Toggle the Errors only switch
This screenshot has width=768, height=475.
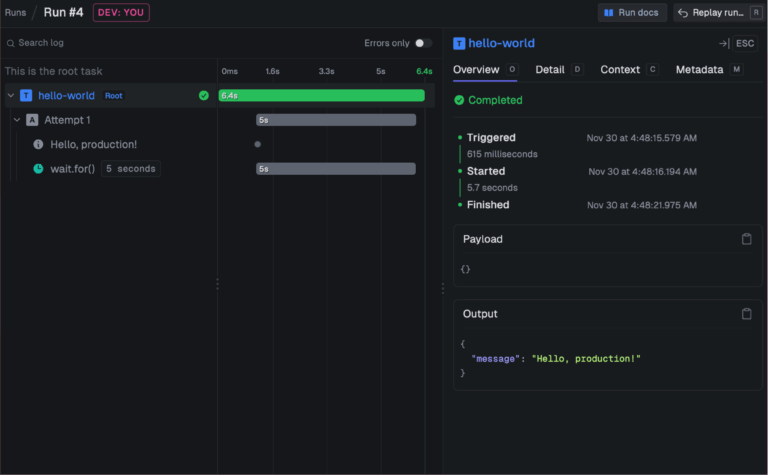coord(423,43)
